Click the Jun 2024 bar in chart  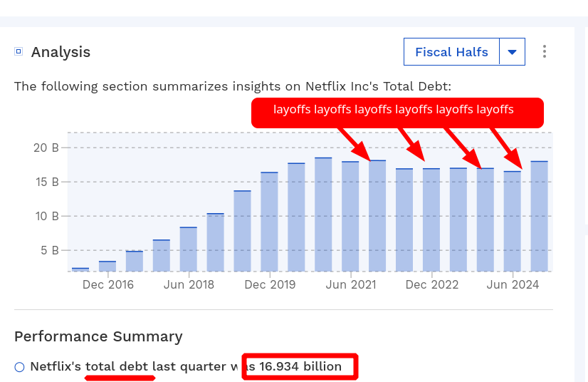point(513,221)
